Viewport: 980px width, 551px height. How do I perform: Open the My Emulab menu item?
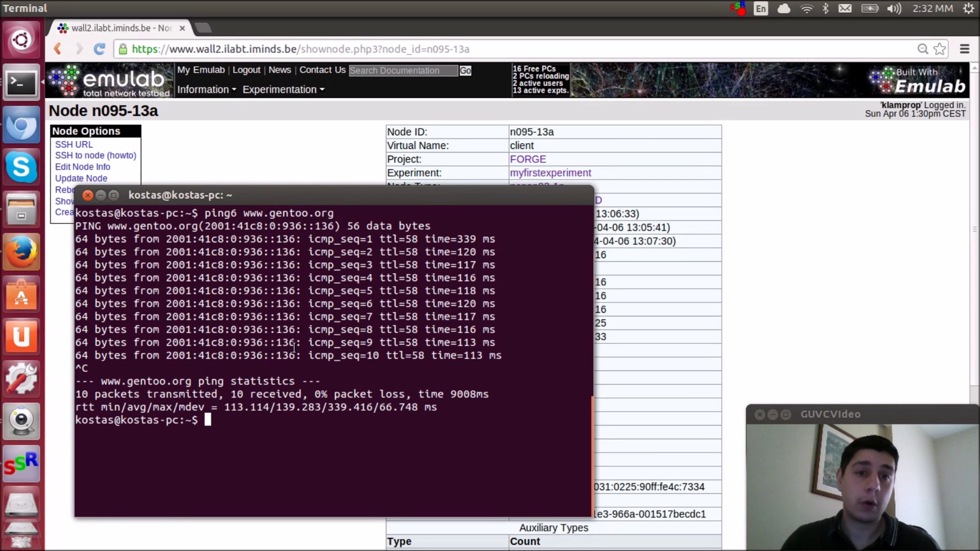coord(201,70)
